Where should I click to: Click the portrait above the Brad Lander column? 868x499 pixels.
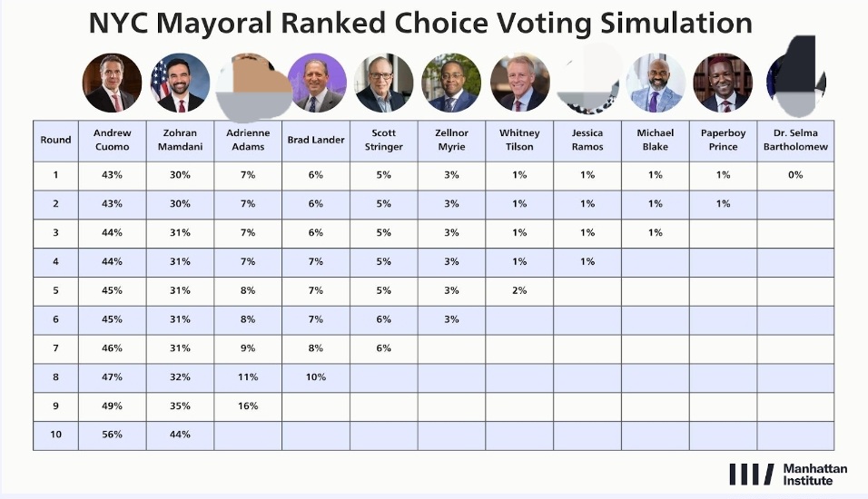click(x=317, y=83)
